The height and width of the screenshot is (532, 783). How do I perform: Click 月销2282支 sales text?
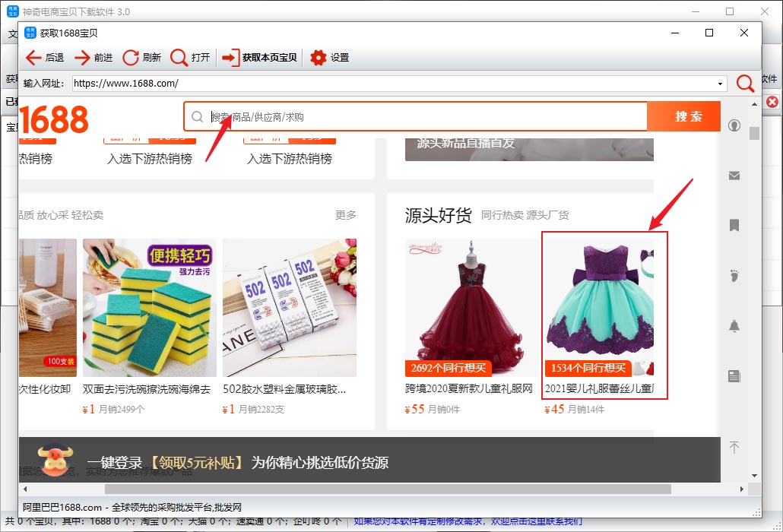(x=262, y=409)
